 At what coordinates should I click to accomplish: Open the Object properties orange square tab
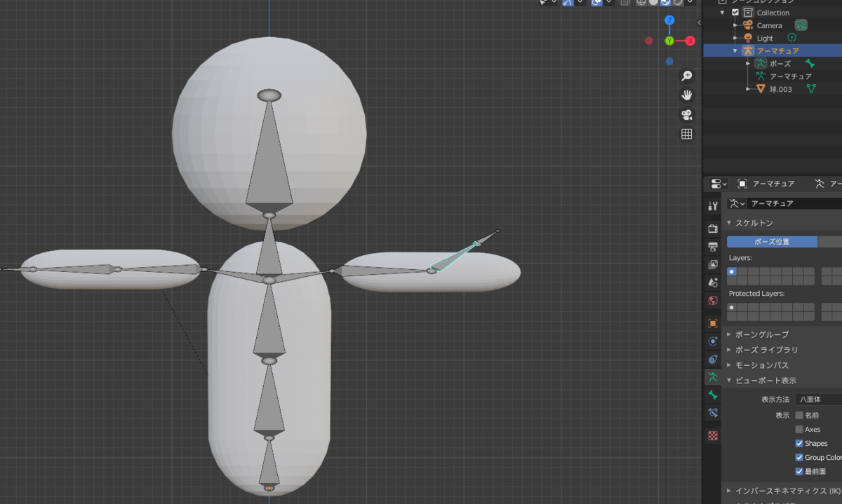click(x=713, y=323)
